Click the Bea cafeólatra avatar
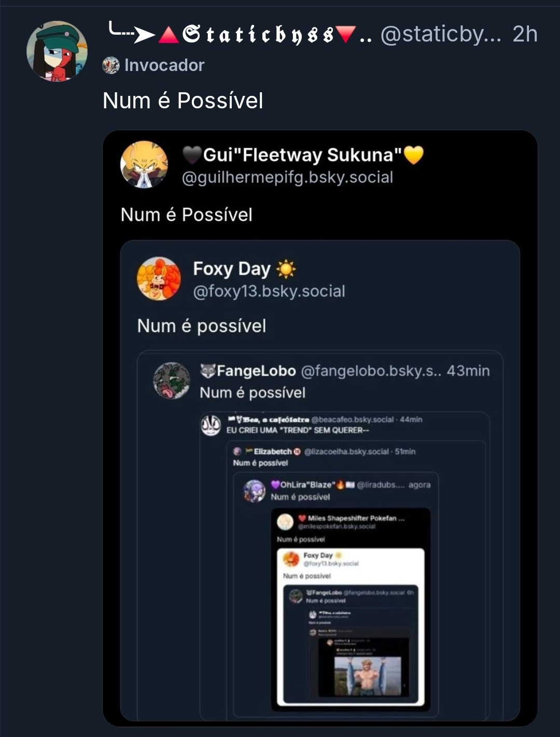The height and width of the screenshot is (737, 560). coord(211,425)
